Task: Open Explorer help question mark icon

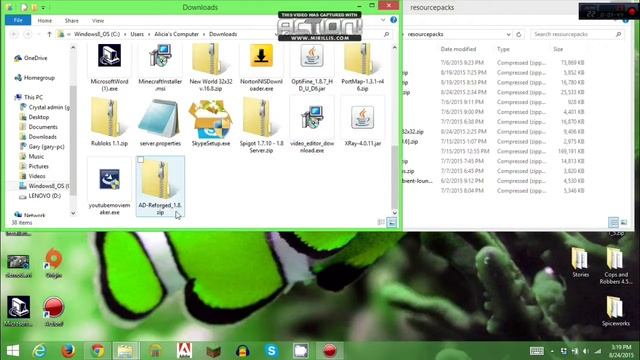Action: (x=393, y=20)
